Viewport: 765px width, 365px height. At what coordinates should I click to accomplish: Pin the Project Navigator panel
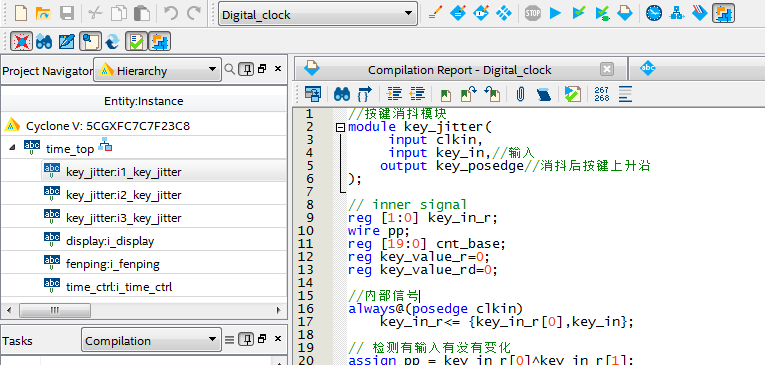[x=246, y=70]
